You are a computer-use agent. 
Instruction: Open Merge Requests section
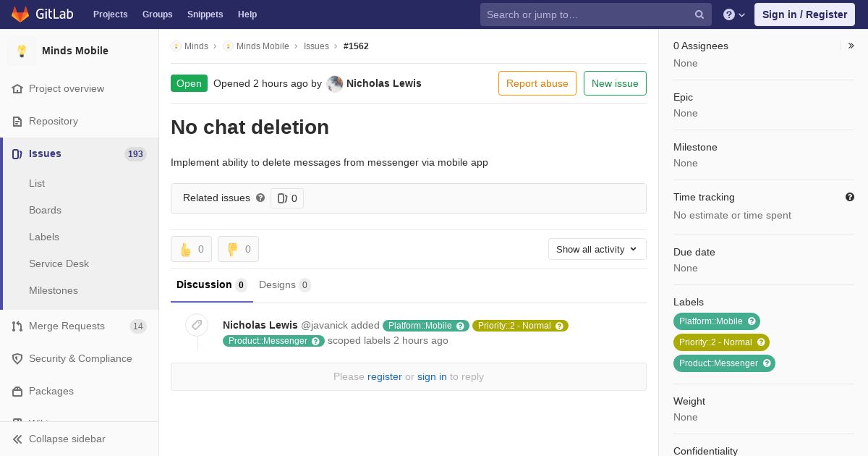point(67,326)
